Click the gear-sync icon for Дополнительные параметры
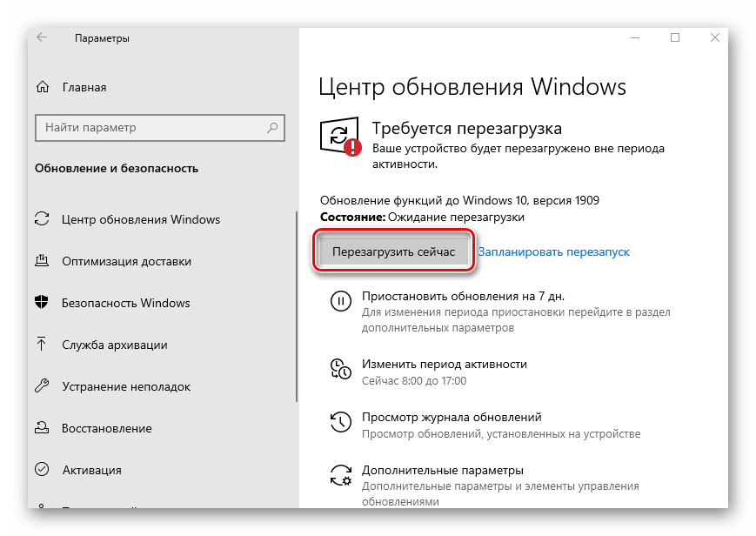 click(x=341, y=475)
